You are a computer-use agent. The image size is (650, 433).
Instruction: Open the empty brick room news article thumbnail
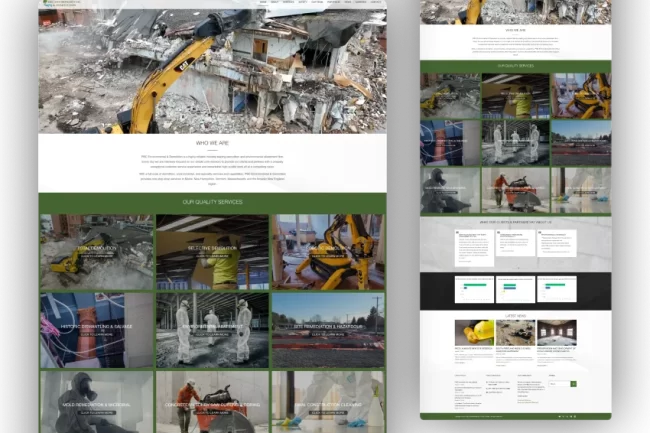(x=556, y=332)
